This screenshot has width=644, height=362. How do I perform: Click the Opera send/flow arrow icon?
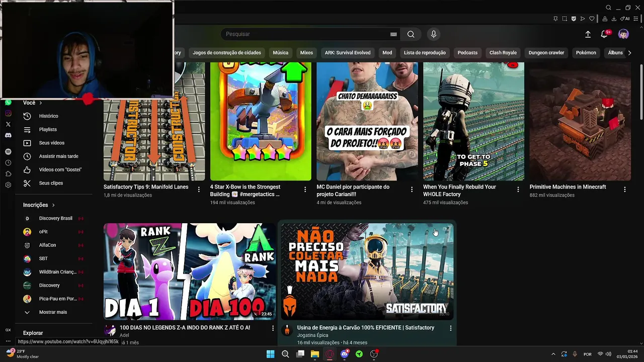click(583, 19)
